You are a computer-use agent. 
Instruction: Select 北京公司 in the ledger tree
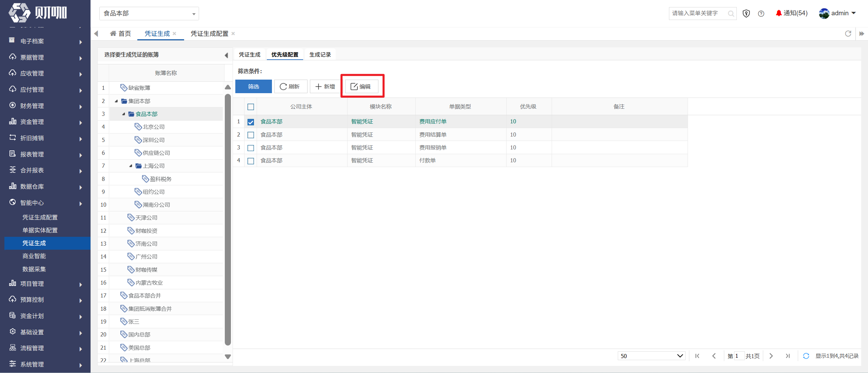click(x=153, y=127)
